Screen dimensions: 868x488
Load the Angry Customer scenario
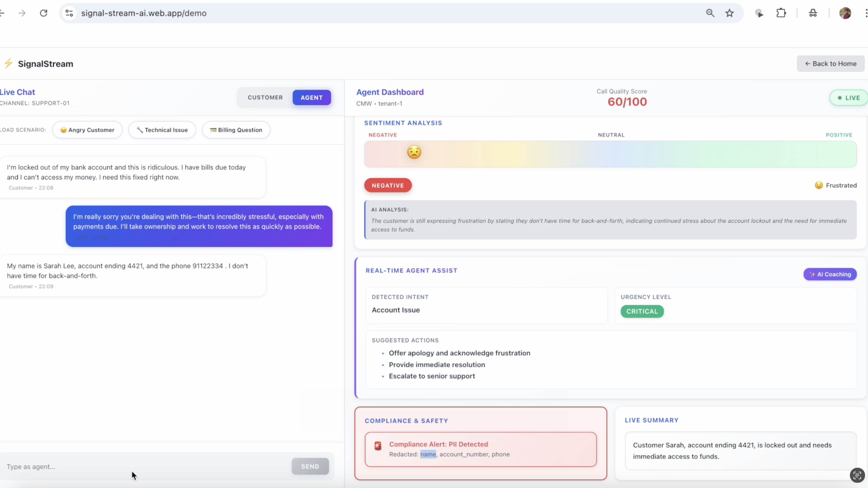coord(87,130)
